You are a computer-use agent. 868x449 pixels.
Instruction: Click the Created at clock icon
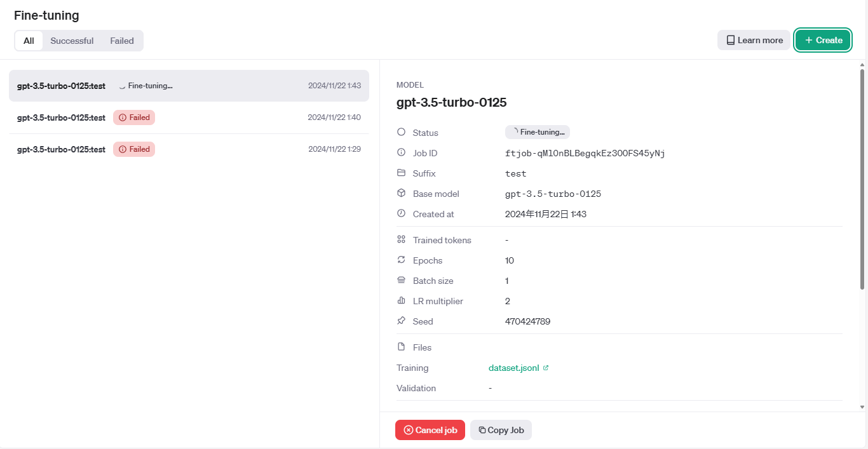click(401, 213)
